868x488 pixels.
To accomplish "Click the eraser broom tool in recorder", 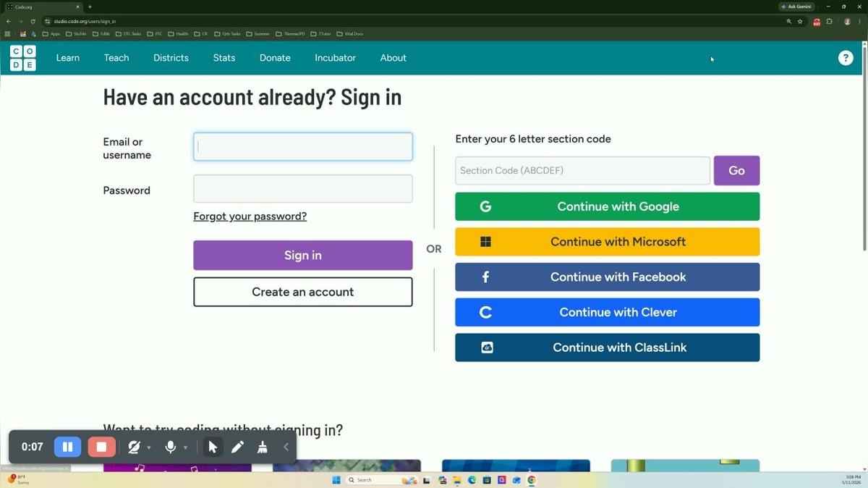I will click(x=263, y=447).
